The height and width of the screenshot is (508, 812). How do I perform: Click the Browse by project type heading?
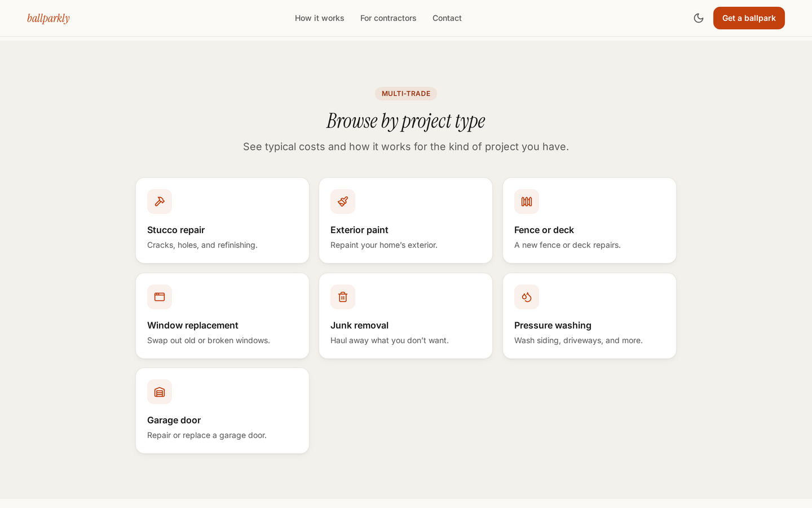pos(406,120)
